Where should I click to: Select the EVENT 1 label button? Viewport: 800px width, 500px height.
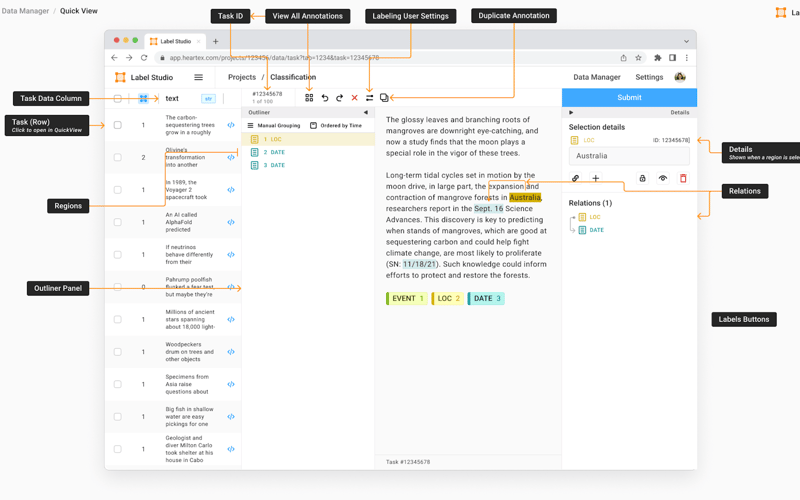pos(407,298)
